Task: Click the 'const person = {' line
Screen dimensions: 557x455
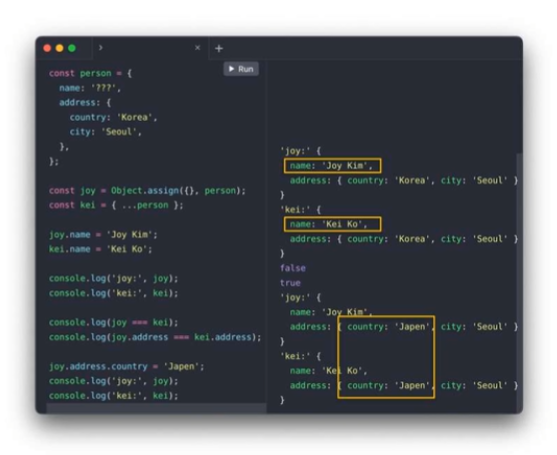Action: pos(90,74)
